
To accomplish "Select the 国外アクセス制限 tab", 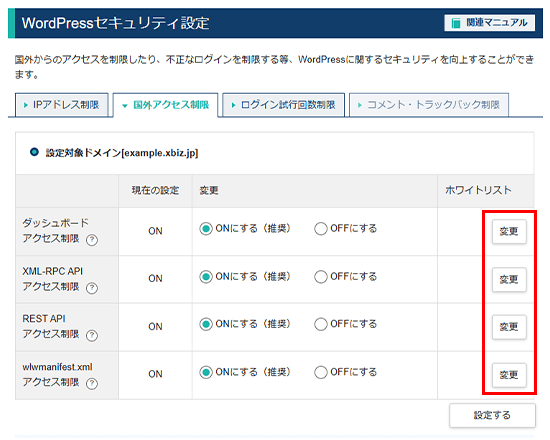I will [x=166, y=105].
